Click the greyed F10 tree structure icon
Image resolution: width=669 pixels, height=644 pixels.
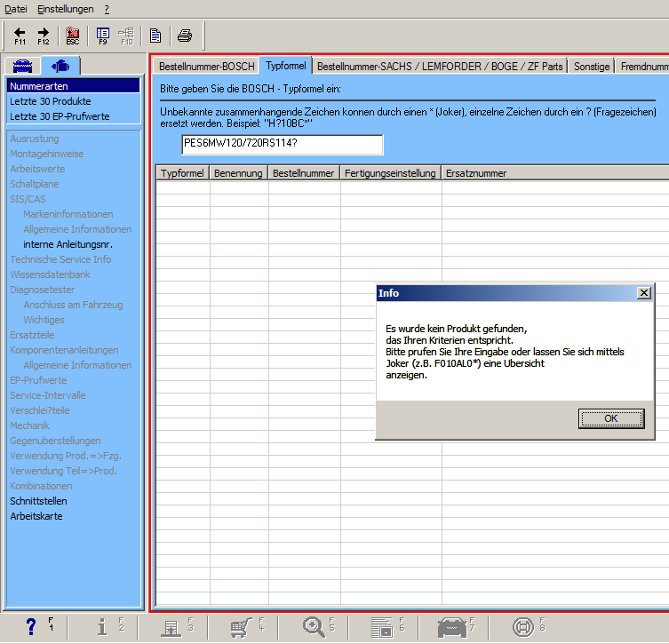click(x=127, y=36)
